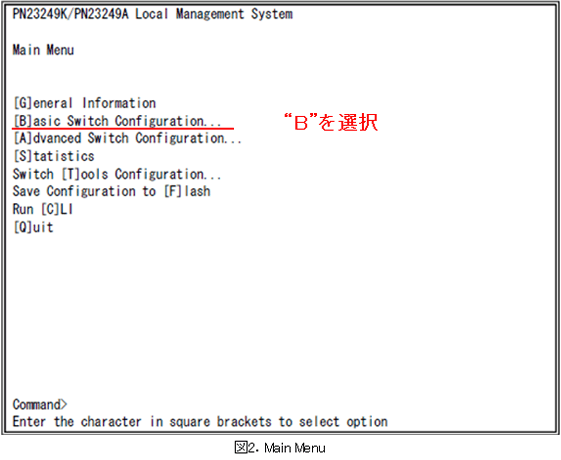Click the [G] bracket shortcut letter
The image size is (561, 460).
(23, 103)
